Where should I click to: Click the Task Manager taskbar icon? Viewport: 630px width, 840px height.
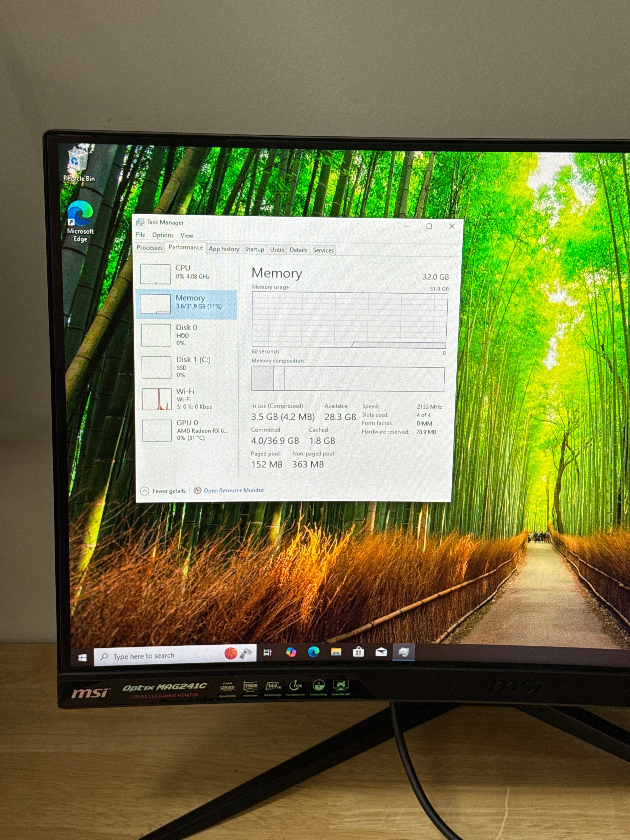(x=403, y=652)
